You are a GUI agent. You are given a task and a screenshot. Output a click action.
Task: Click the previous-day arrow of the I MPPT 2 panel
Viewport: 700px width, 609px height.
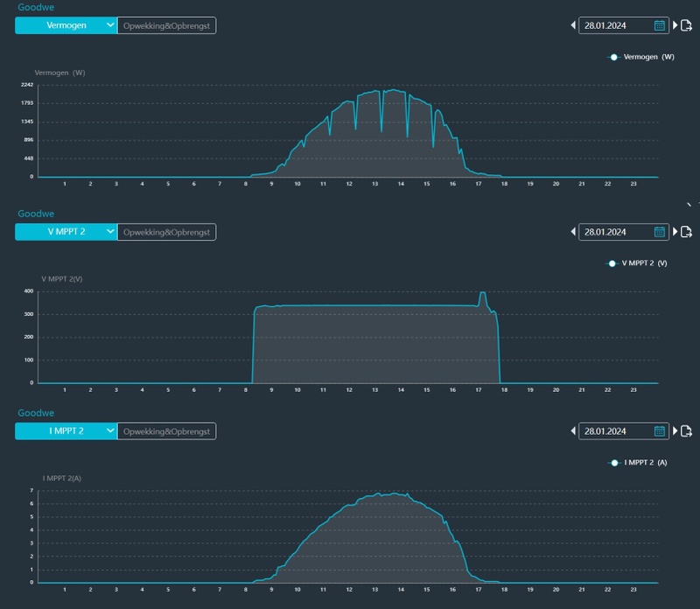tap(573, 430)
